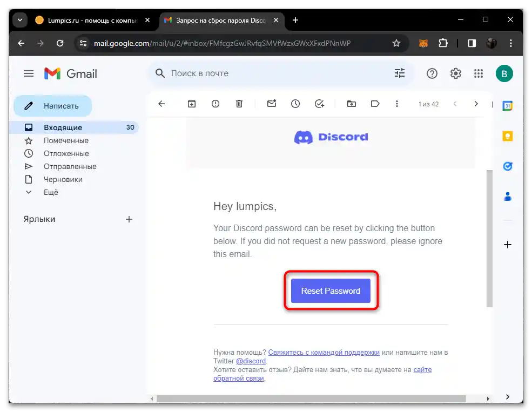Viewport: 532px width, 412px height.
Task: Open Google Tasks side panel
Action: coord(507,166)
